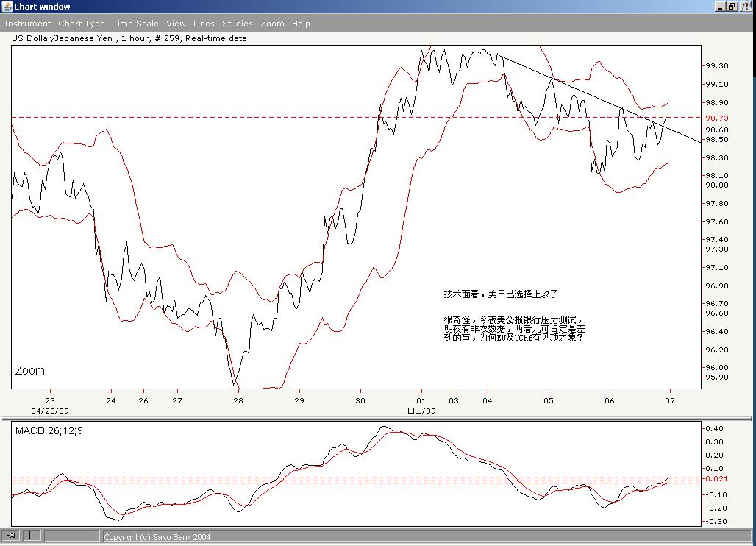Open the Chart Type menu
Screen dimensions: 756x546
(x=82, y=24)
